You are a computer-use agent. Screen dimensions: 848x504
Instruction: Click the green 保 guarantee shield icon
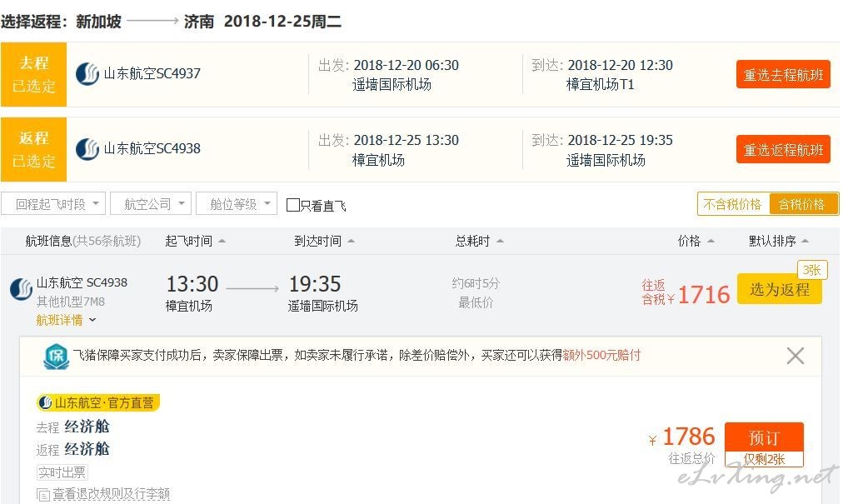click(57, 357)
